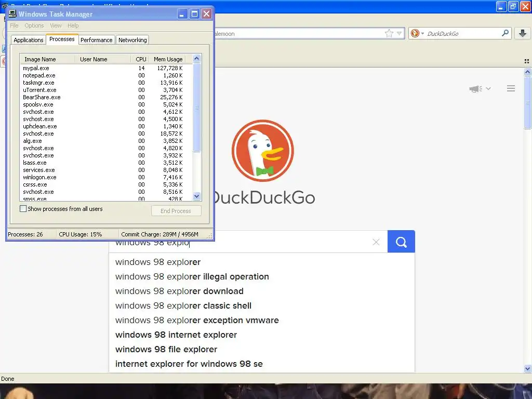Select the spoolsv.exe process row
This screenshot has width=532, height=399.
point(106,104)
